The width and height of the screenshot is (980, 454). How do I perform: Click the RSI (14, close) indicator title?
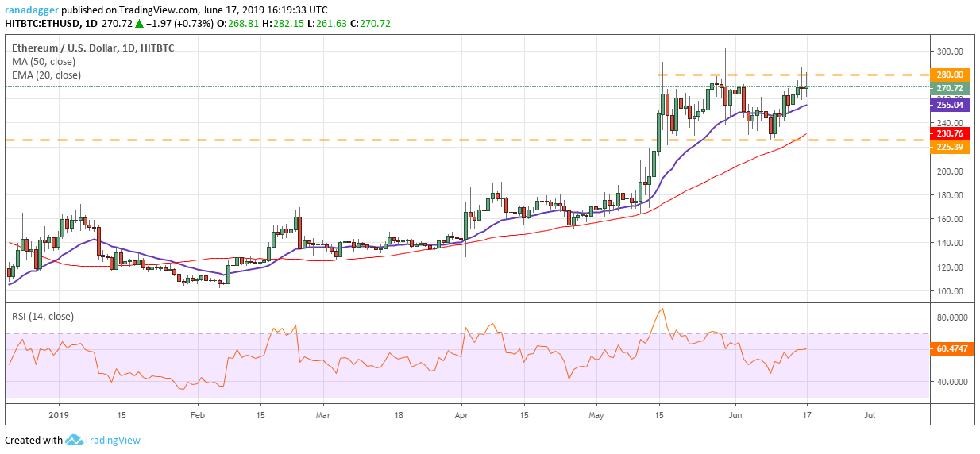coord(43,317)
